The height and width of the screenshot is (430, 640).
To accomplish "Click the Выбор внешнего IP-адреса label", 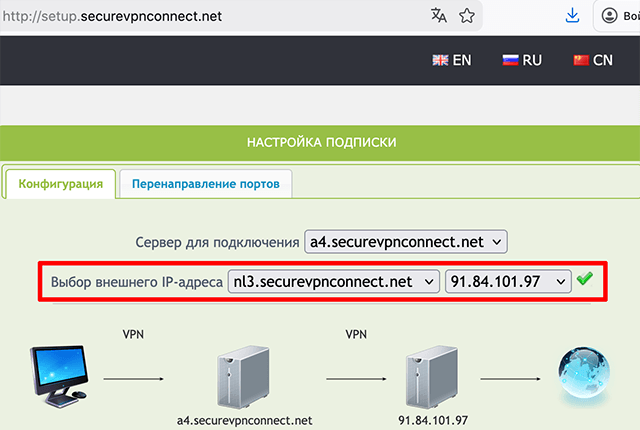I will 137,282.
